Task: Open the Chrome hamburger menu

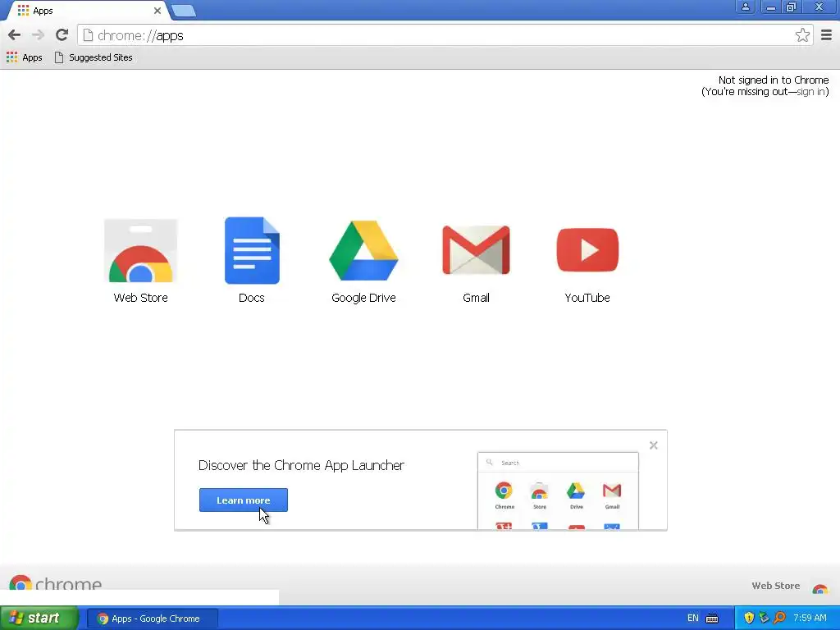Action: (826, 35)
